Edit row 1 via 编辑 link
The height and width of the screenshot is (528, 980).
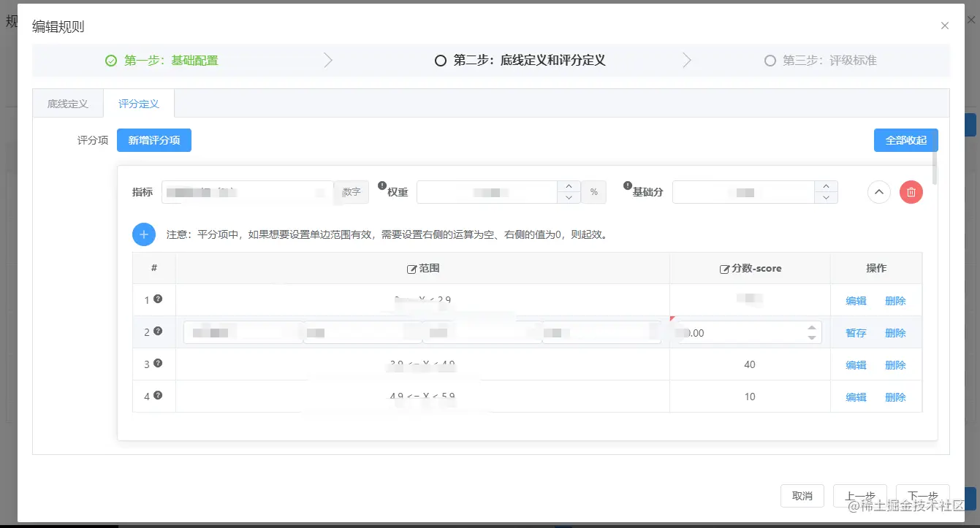(856, 301)
